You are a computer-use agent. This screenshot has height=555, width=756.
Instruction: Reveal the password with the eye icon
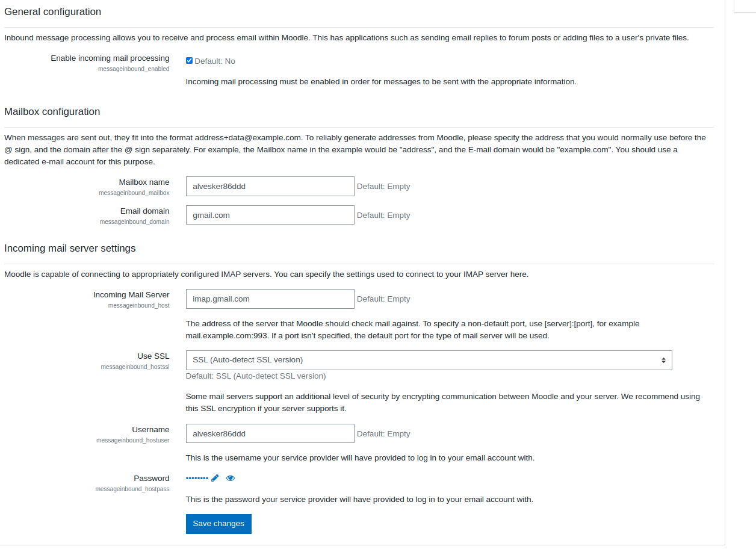pos(231,478)
